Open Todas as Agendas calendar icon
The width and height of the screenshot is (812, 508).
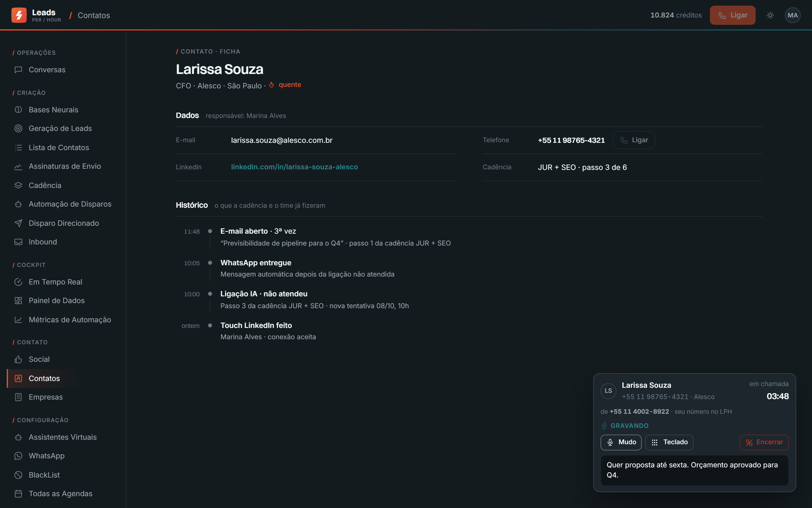tap(18, 494)
